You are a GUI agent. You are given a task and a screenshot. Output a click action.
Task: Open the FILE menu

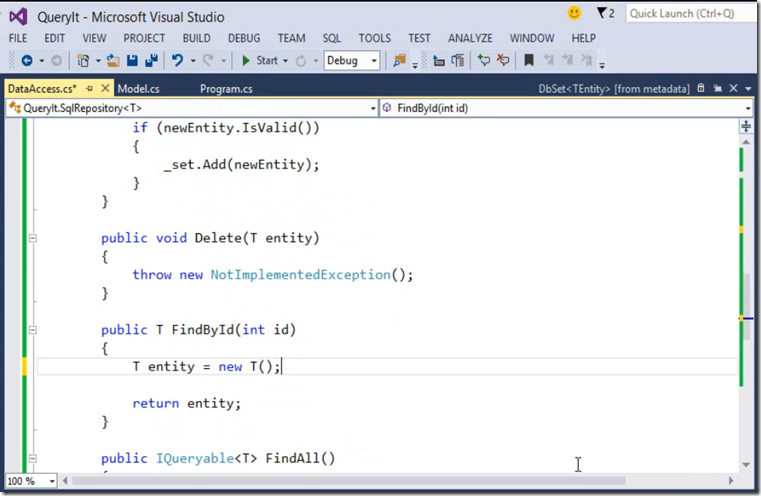click(18, 38)
